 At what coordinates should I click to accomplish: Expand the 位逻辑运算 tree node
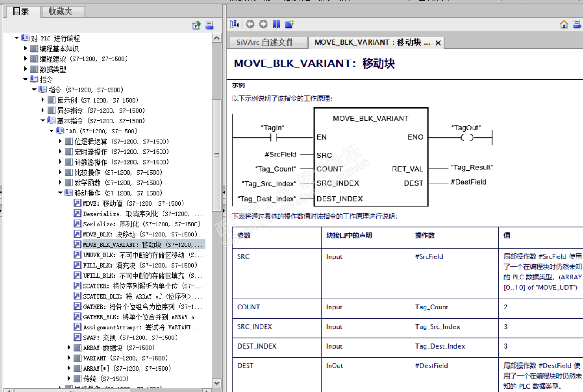60,141
